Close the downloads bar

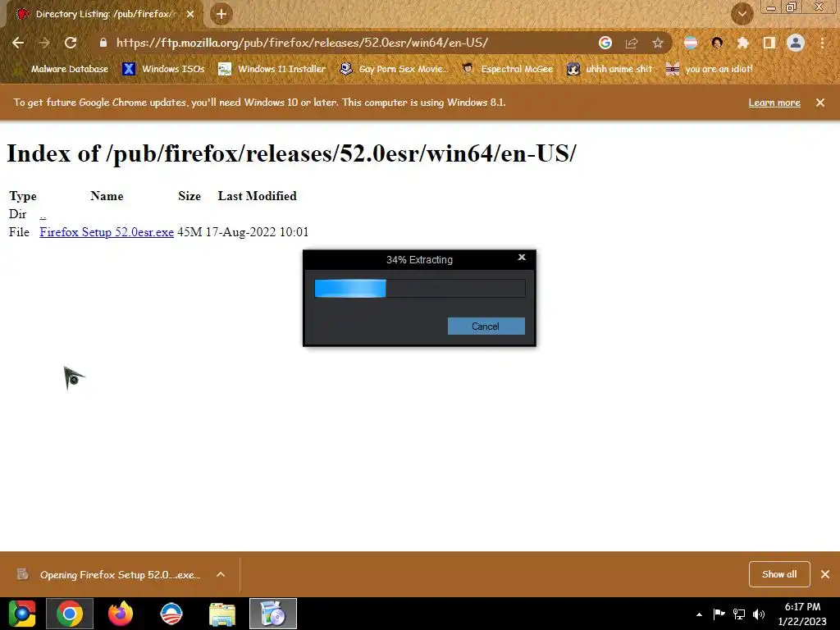tap(825, 574)
